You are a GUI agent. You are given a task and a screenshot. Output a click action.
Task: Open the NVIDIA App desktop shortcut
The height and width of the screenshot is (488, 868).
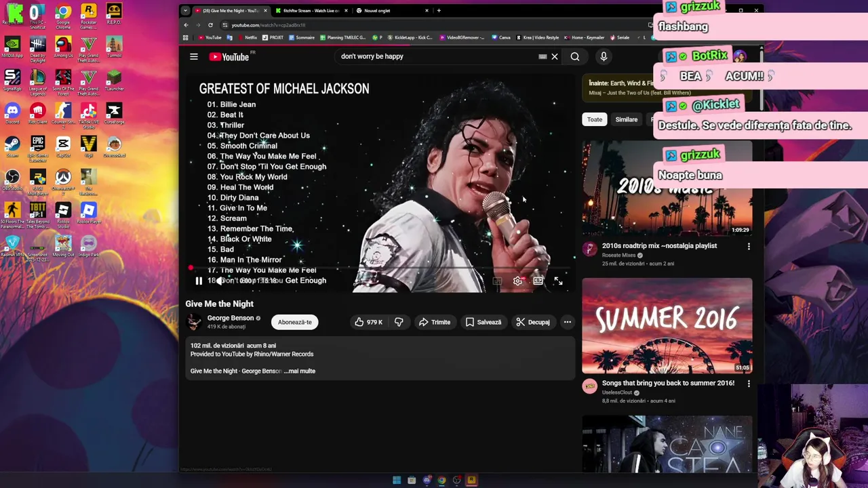pyautogui.click(x=12, y=47)
